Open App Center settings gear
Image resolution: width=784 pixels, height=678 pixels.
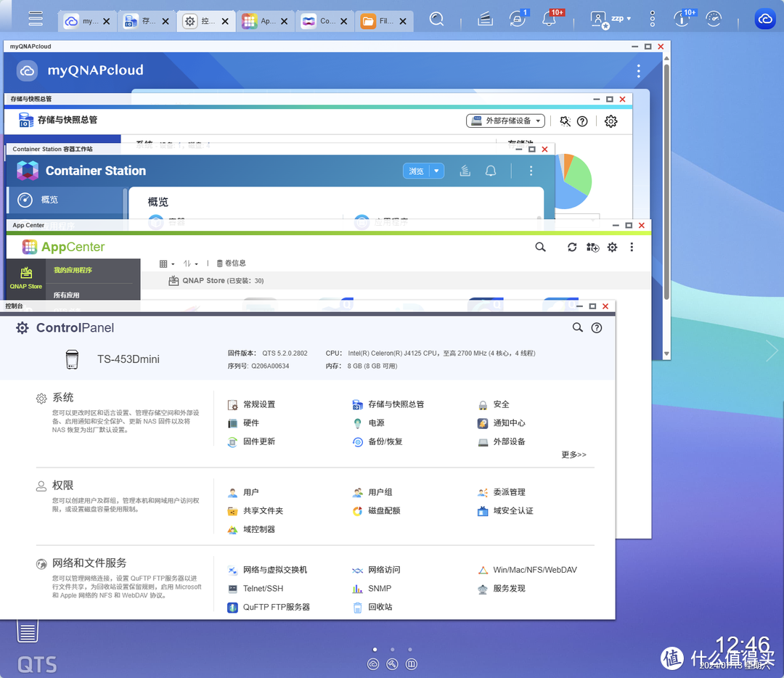(612, 248)
